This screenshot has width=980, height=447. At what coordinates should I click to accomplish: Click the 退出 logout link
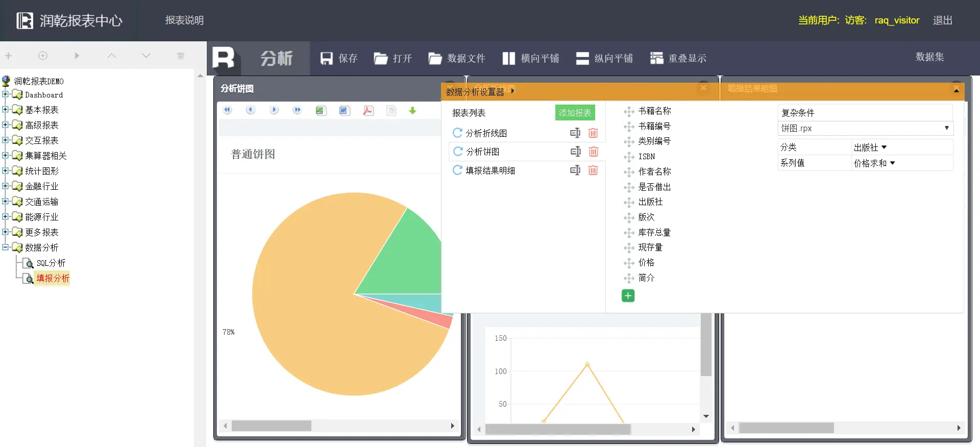tap(942, 20)
